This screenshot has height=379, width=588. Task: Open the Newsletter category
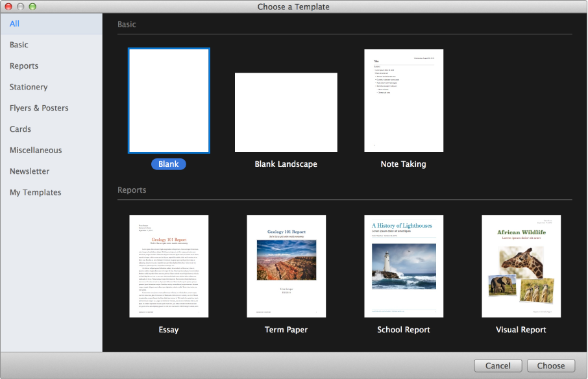click(30, 171)
